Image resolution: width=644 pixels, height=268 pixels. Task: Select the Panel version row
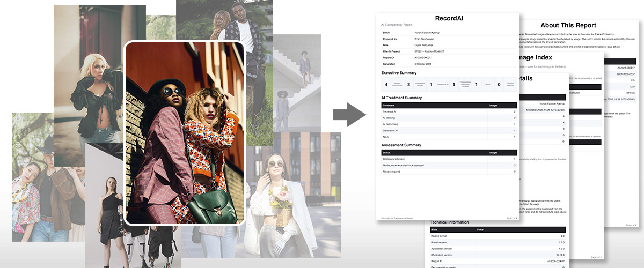pos(498,242)
